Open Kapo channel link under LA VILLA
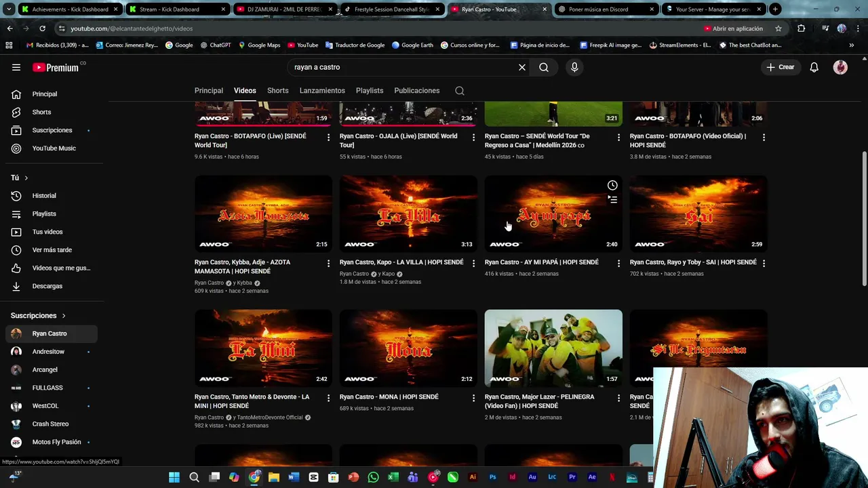 389,274
